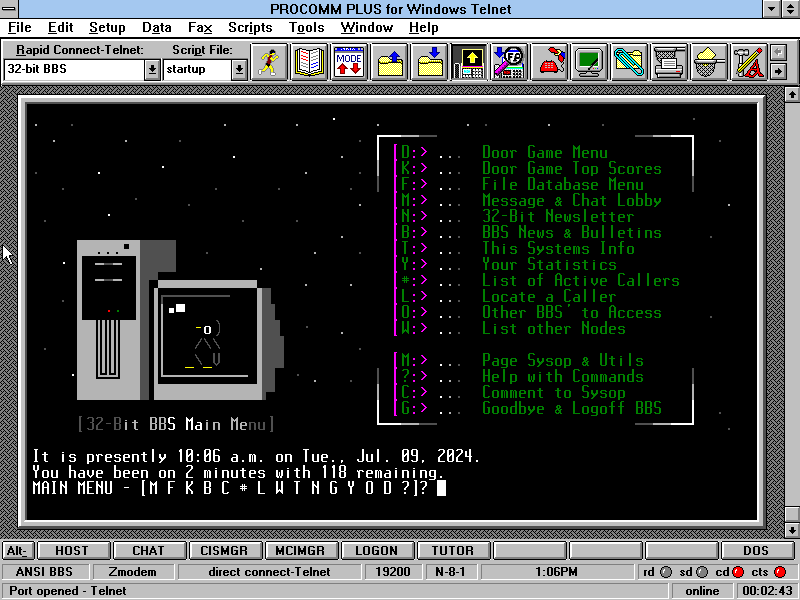This screenshot has width=800, height=600.
Task: Click the MCIMGR meta key
Action: pyautogui.click(x=302, y=551)
